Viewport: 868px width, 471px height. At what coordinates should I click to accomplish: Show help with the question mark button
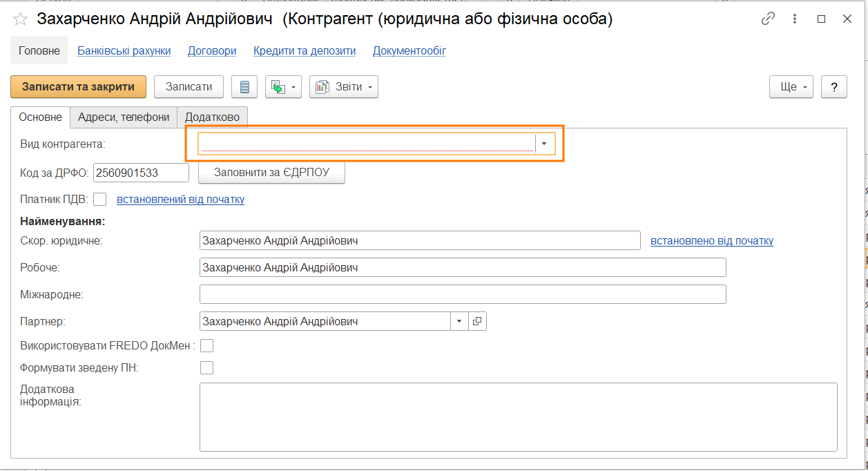coord(834,87)
